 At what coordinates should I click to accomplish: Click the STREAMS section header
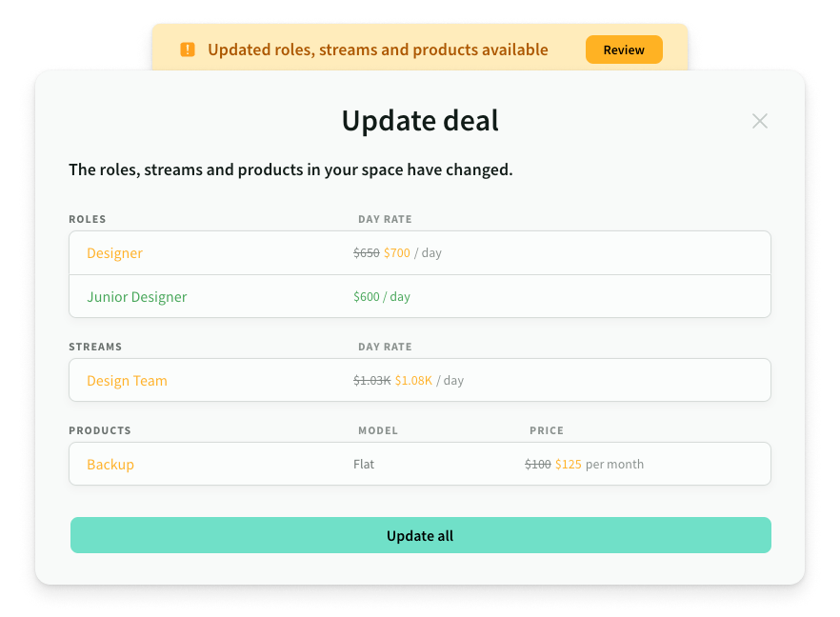coord(95,347)
